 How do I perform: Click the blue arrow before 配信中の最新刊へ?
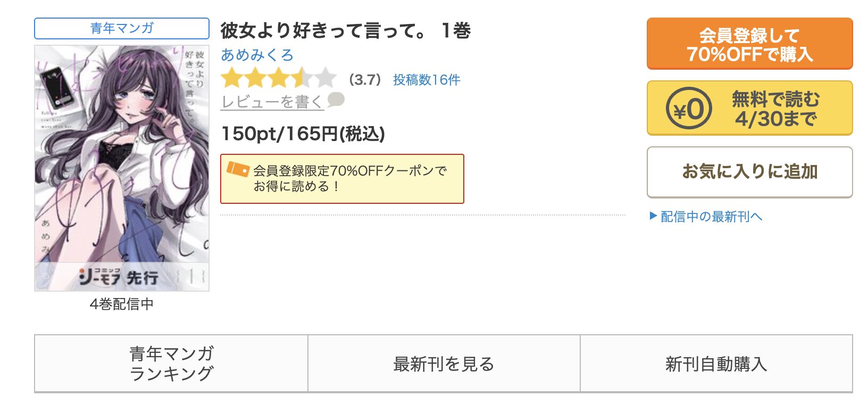click(653, 216)
